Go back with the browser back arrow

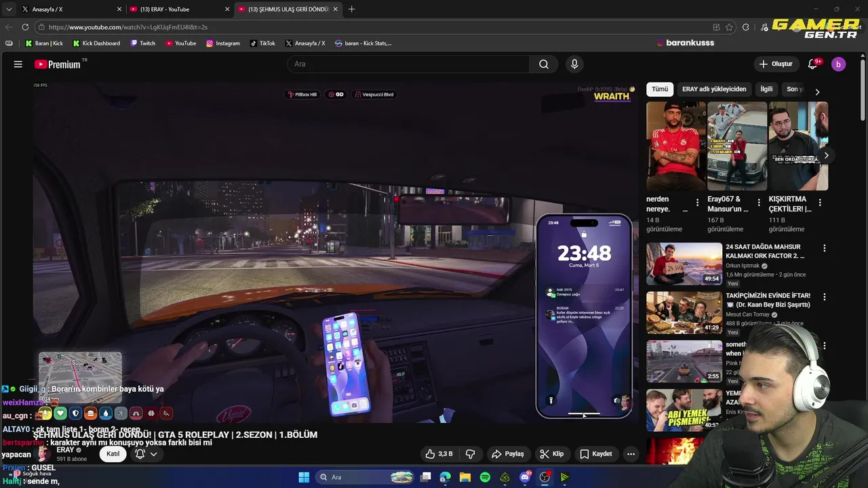click(9, 27)
